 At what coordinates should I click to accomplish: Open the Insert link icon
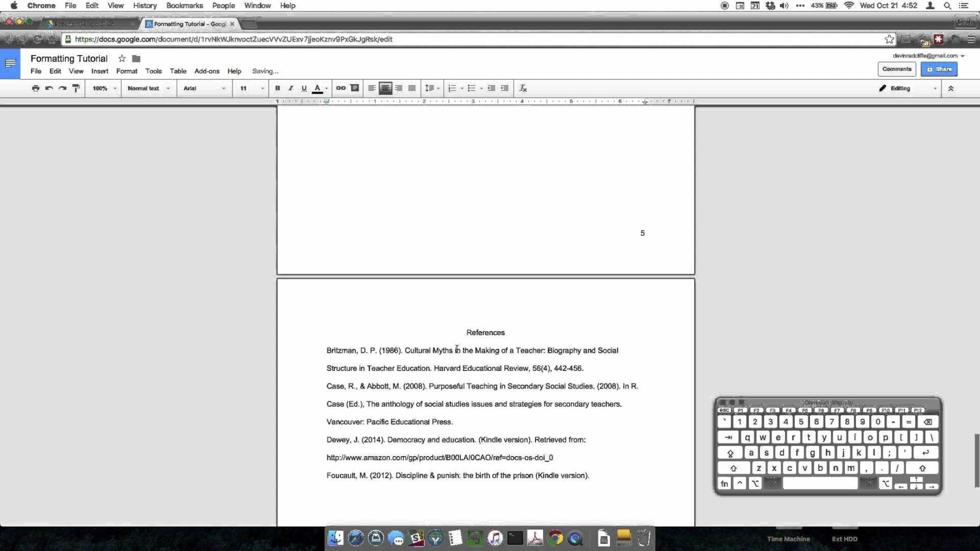(340, 88)
